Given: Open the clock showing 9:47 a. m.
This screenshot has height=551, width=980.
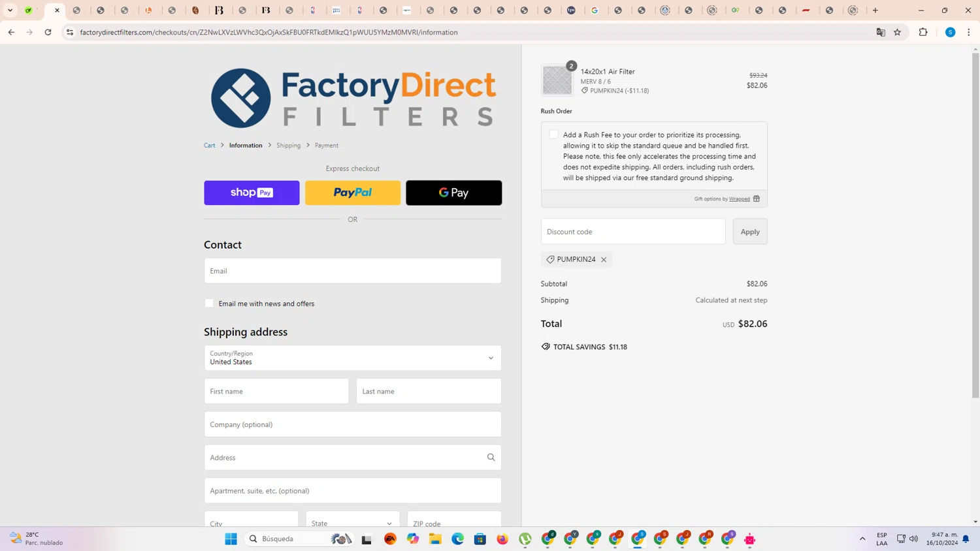Looking at the screenshot, I should pos(942,539).
